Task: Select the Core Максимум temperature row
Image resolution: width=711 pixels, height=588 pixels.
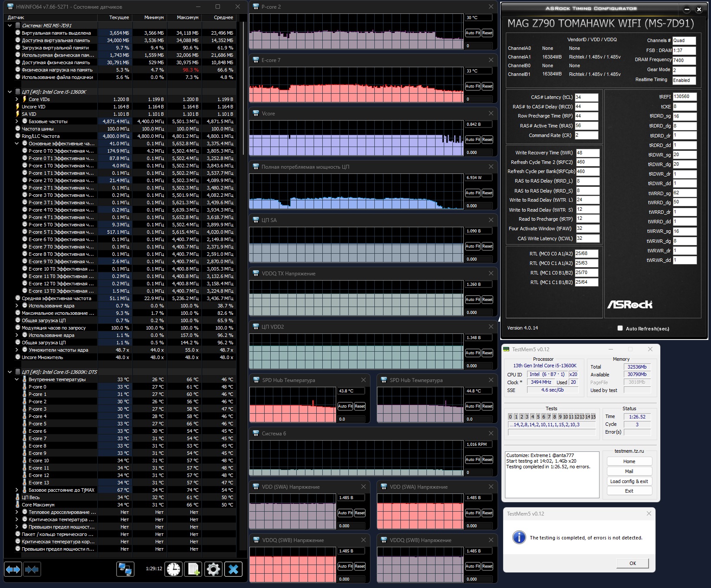Action: [x=120, y=505]
